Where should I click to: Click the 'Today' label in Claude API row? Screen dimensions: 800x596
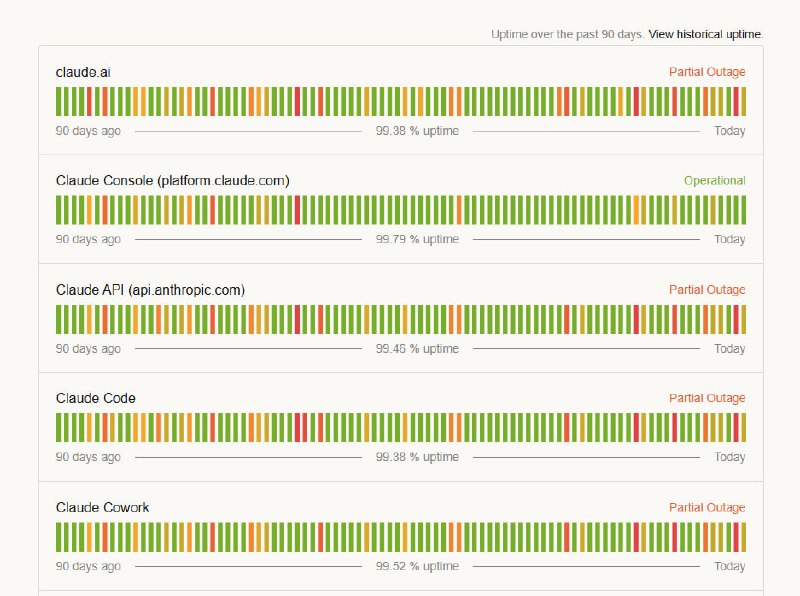[x=730, y=349]
